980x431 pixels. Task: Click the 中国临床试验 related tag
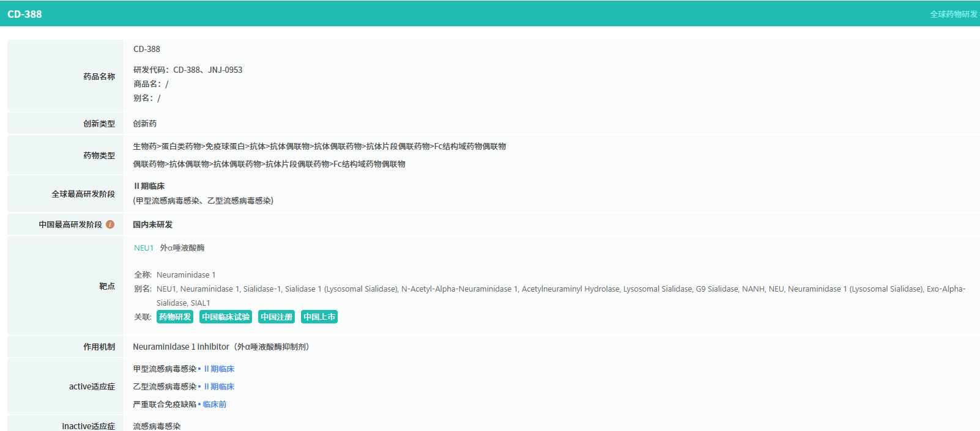(x=226, y=317)
